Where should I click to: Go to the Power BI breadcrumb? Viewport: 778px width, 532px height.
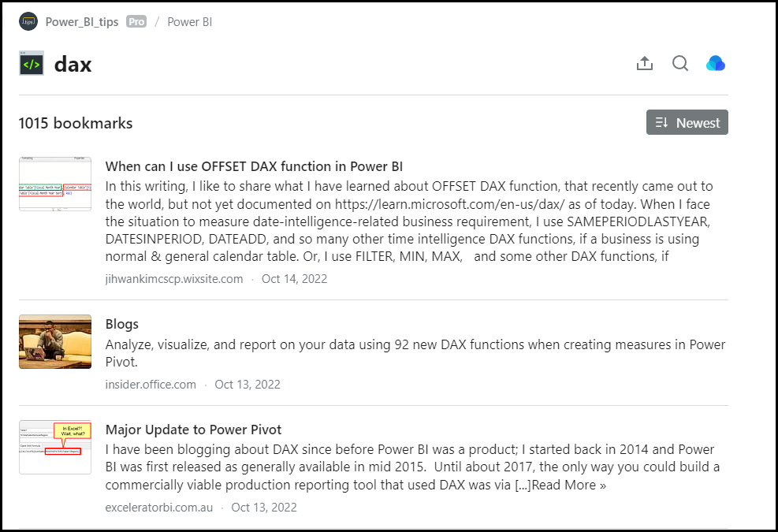tap(189, 22)
